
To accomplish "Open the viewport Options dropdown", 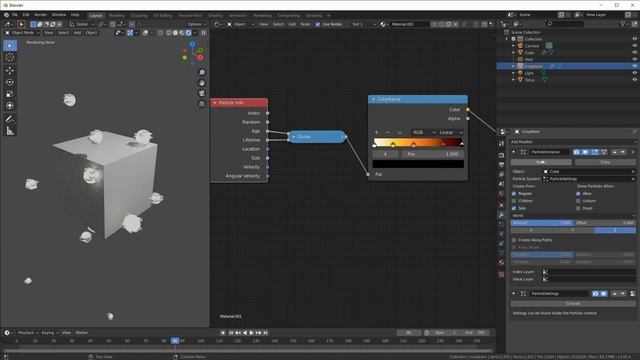I will [197, 24].
